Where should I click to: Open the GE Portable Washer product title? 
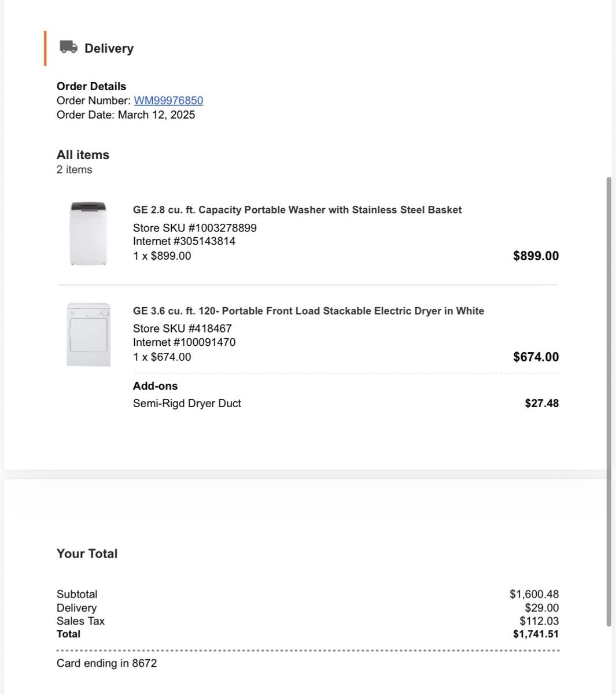pos(297,210)
